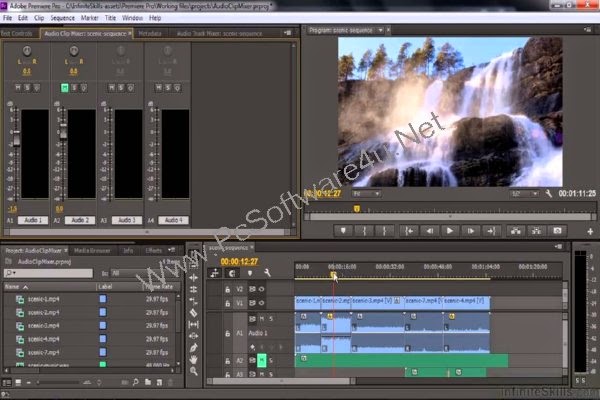Viewport: 600px width, 400px height.
Task: Toggle V1 track output eye
Action: click(x=262, y=303)
